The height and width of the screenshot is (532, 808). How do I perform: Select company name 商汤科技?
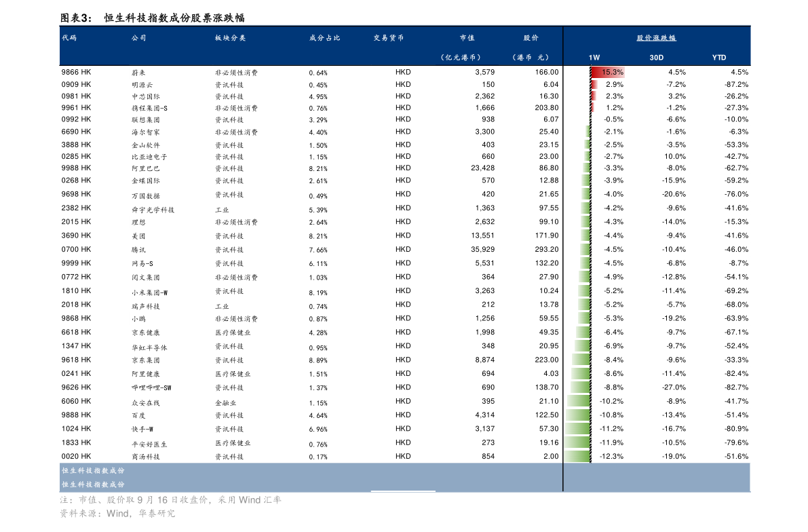coord(146,457)
